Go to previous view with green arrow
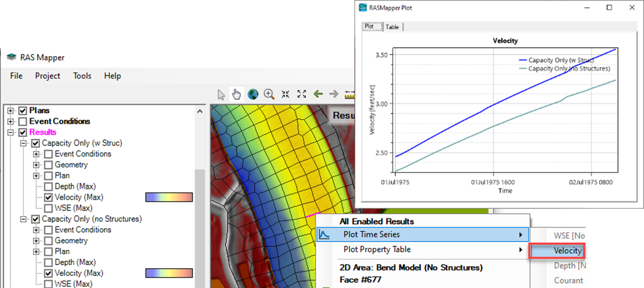 point(318,94)
